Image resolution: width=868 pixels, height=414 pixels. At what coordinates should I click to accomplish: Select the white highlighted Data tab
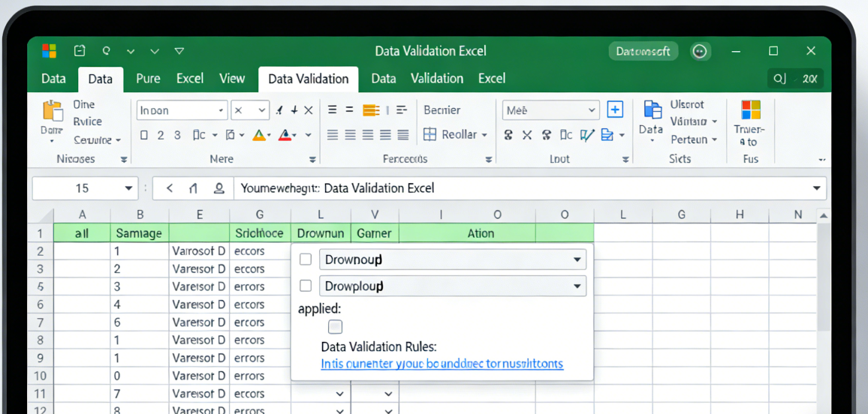[100, 79]
